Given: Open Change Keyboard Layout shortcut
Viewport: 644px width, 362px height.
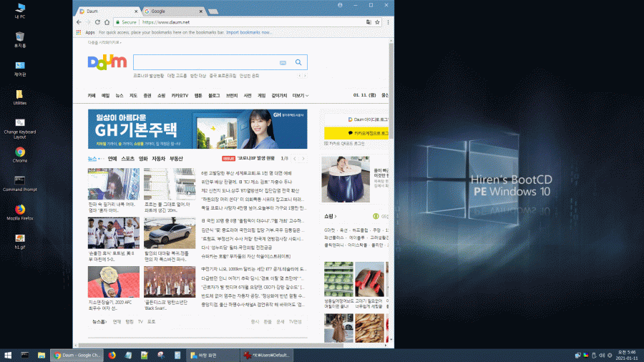Looking at the screenshot, I should (x=20, y=129).
